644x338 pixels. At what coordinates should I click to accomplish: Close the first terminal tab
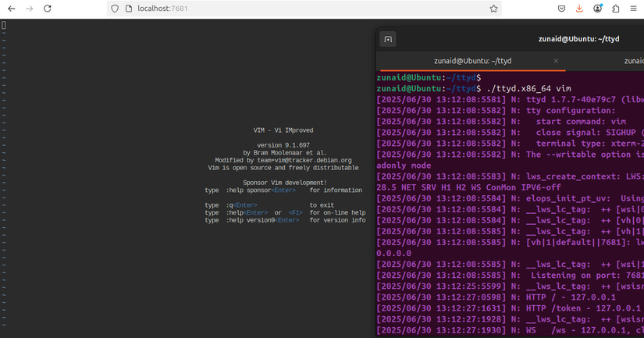pos(556,61)
